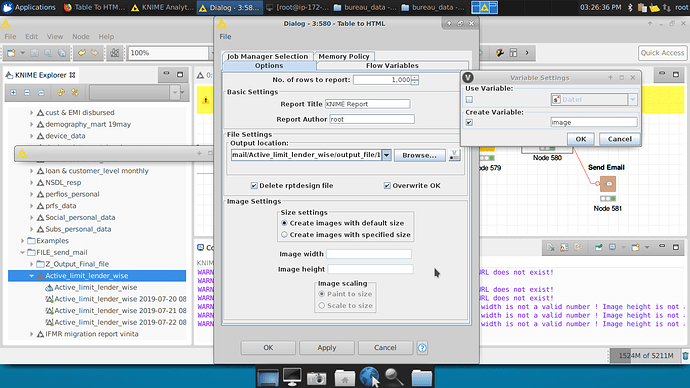Click the Redo arrow icon
Viewport: 690px width, 388px height.
coord(95,53)
